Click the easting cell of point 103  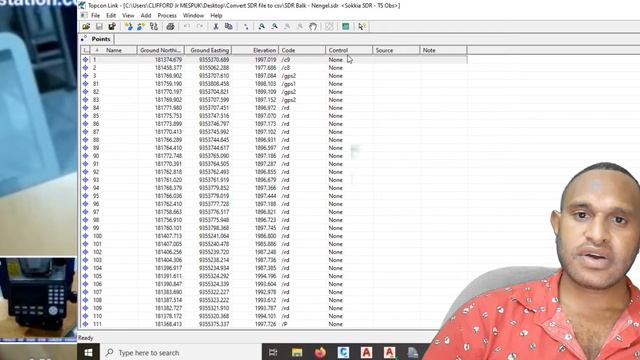(214, 260)
